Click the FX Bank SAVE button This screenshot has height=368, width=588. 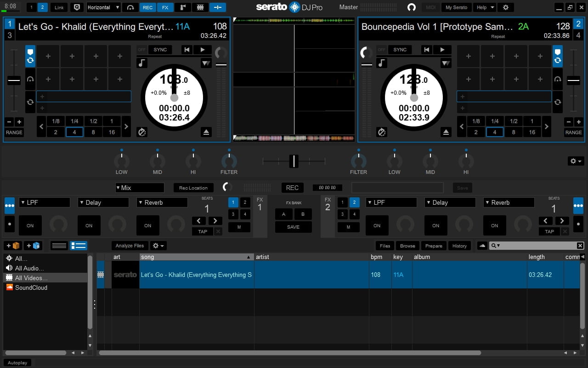[293, 227]
